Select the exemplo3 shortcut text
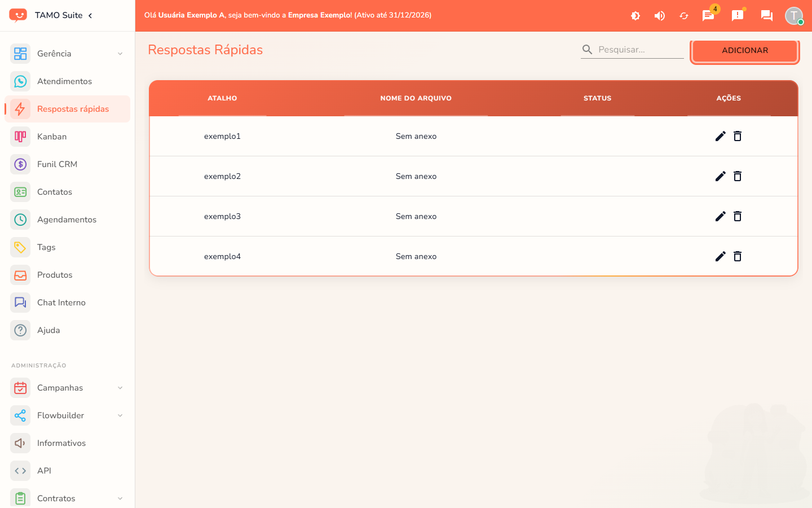Image resolution: width=812 pixels, height=508 pixels. point(222,216)
